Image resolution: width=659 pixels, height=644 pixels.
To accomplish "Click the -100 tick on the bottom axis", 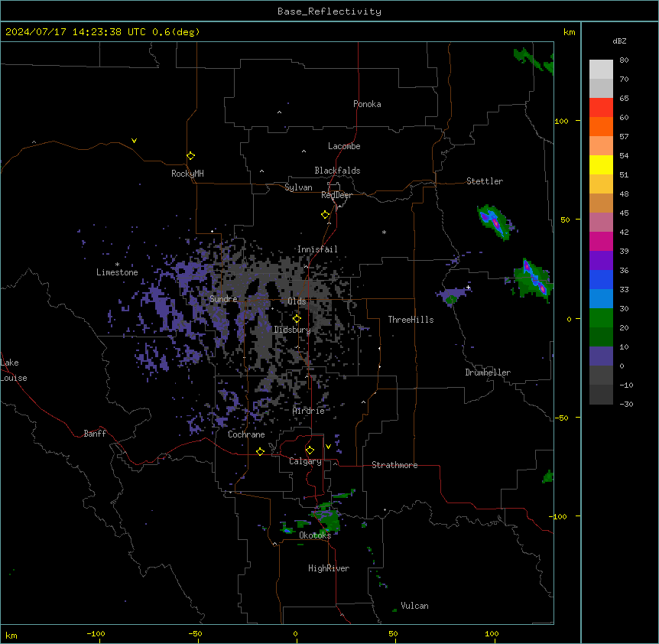I will [x=96, y=633].
